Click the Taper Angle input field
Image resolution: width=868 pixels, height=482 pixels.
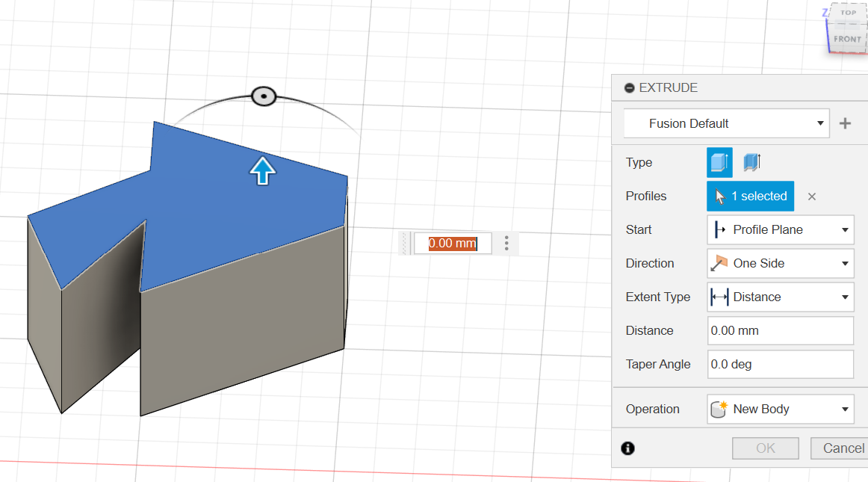tap(780, 364)
